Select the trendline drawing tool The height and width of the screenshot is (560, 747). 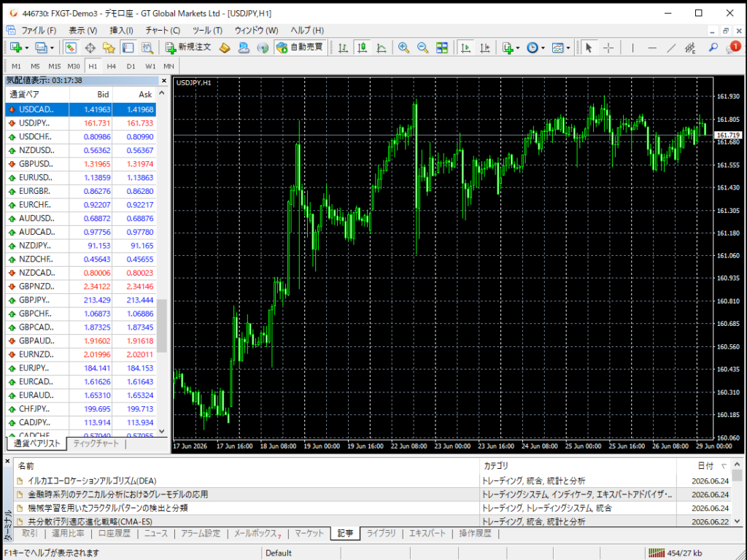671,47
